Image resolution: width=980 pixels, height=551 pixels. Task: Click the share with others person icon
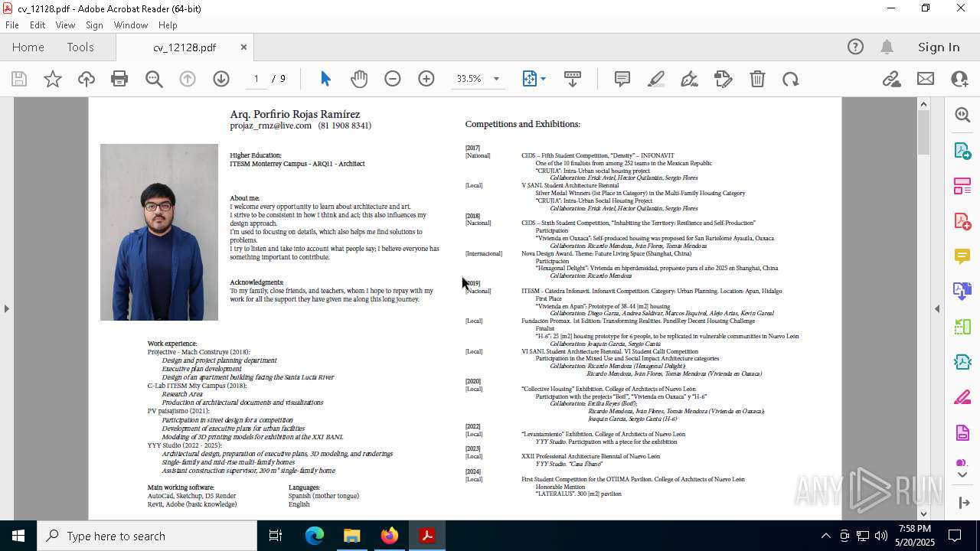click(x=959, y=79)
